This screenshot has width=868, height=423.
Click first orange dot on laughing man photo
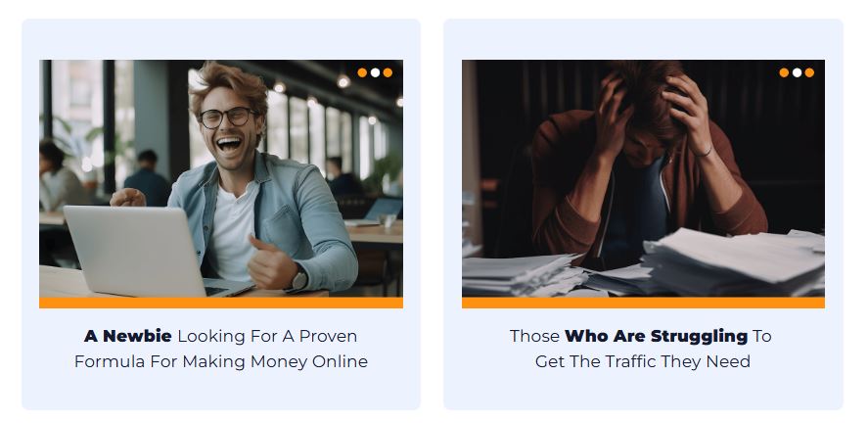pyautogui.click(x=362, y=72)
